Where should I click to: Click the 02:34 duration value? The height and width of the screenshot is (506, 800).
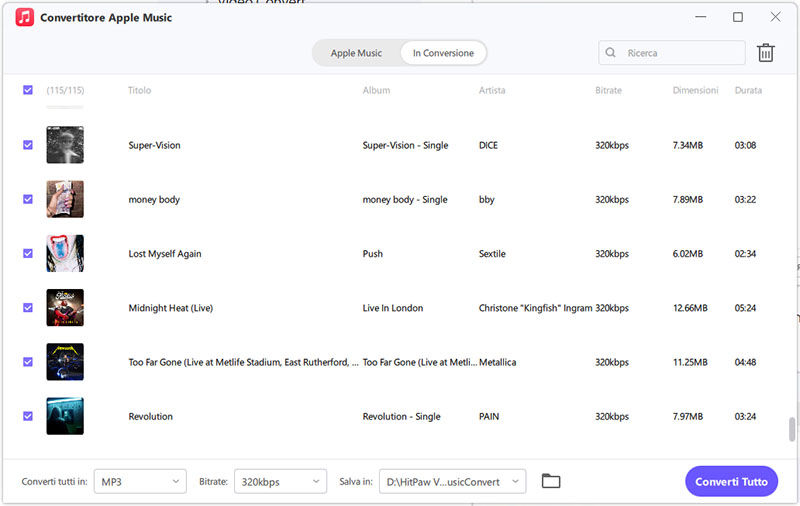(745, 254)
